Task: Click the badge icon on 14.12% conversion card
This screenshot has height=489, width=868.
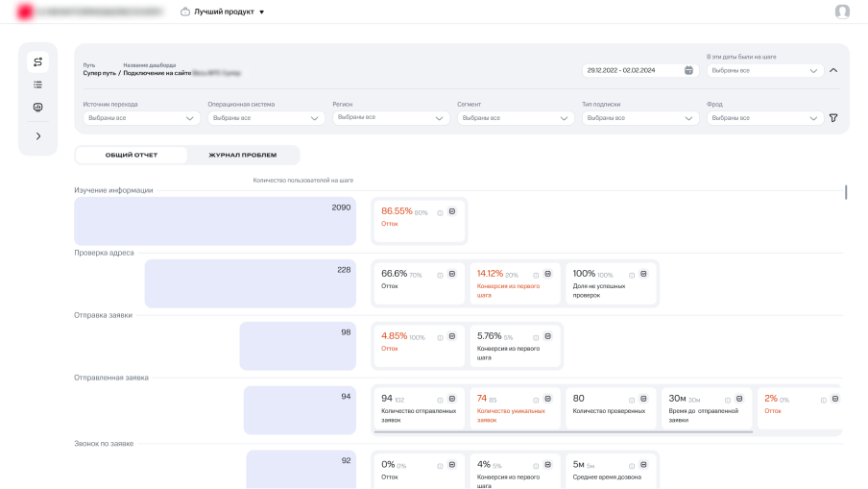Action: coord(547,274)
